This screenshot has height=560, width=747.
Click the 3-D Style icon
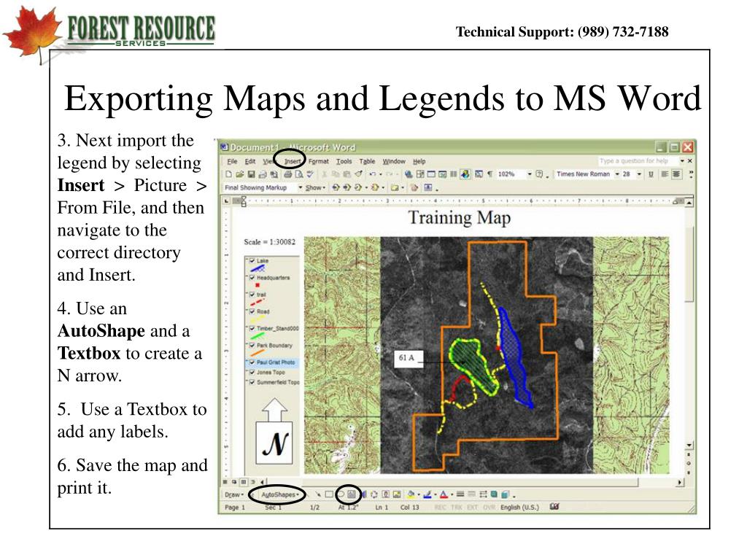tap(505, 494)
